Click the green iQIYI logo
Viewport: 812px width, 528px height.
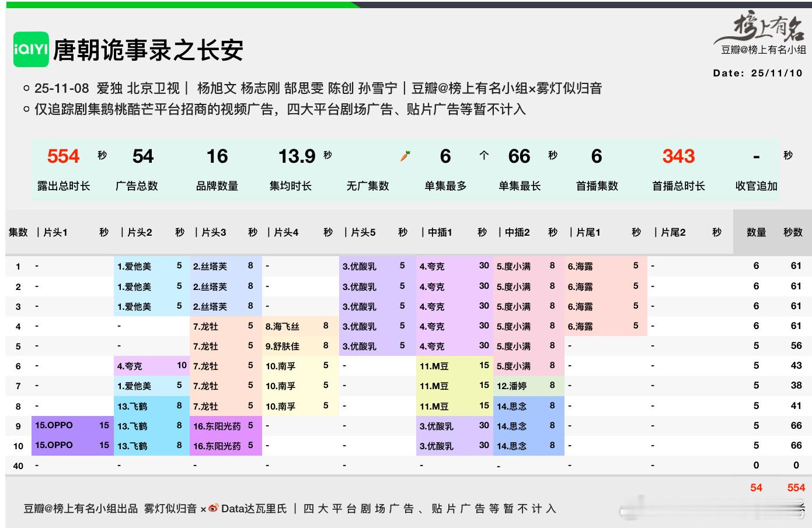click(31, 49)
